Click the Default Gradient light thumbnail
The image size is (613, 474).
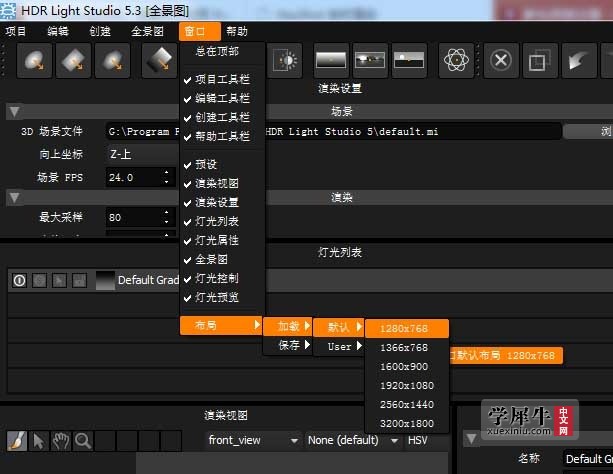coord(105,280)
